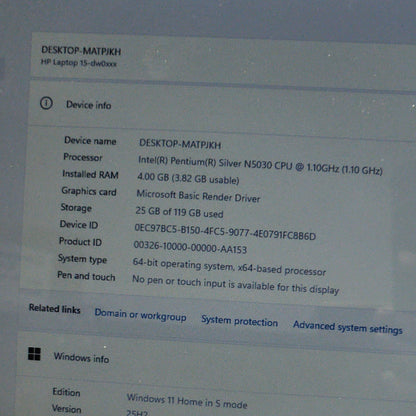
Task: Select the Windows 11 Home in S mode edition text
Action: click(x=187, y=401)
